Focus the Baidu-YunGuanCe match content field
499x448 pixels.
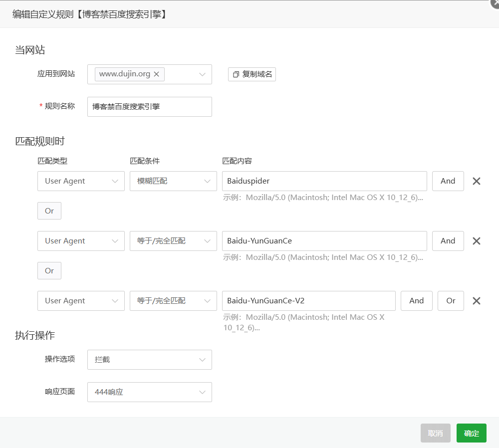324,241
